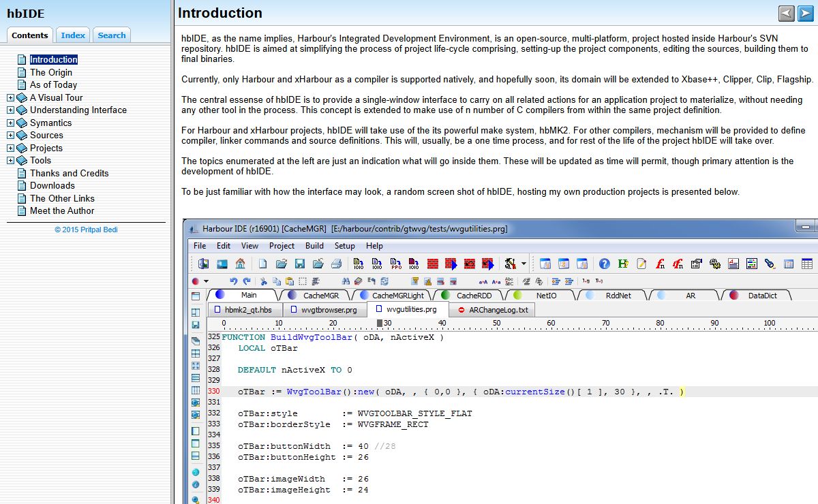Switch to the Index tab
Screen dimensions: 818x504
click(x=73, y=35)
